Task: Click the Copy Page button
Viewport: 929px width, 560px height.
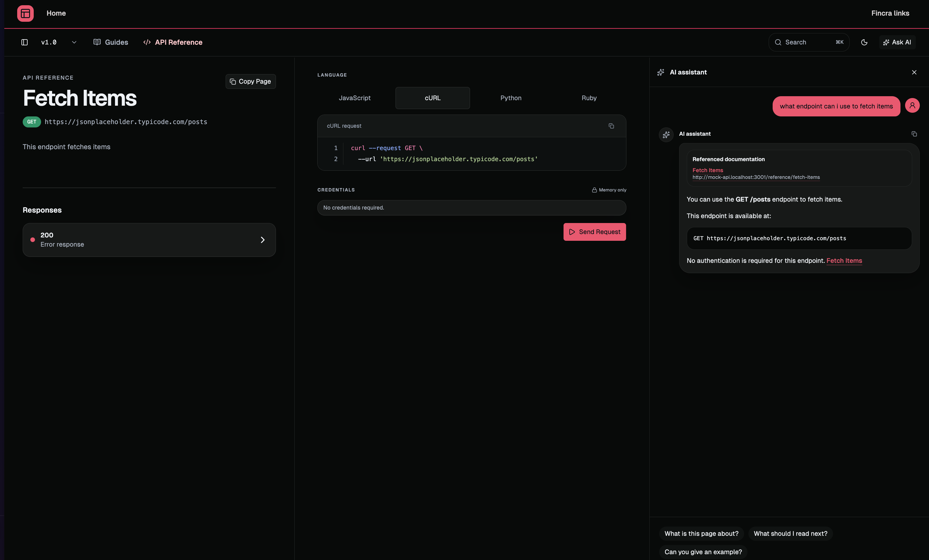Action: click(251, 81)
